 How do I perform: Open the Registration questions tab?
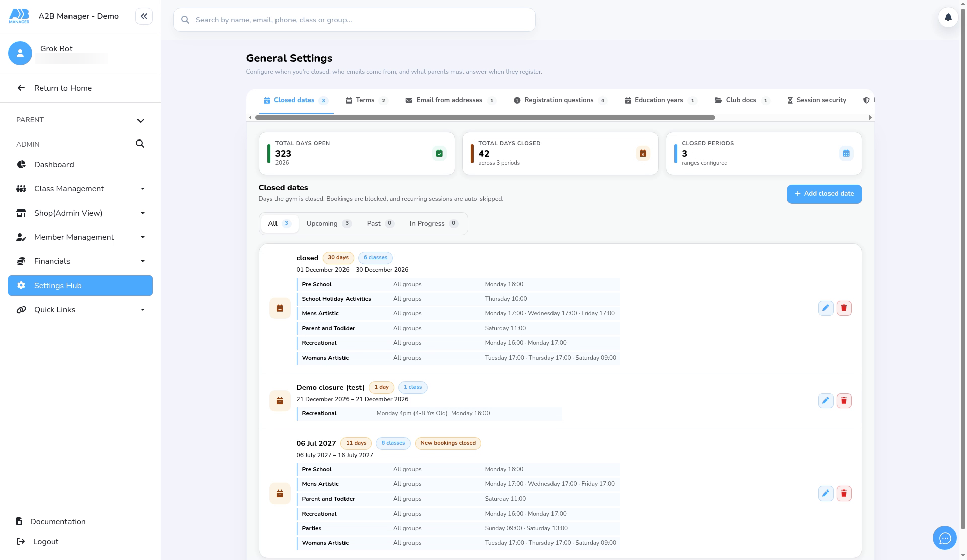(x=560, y=100)
